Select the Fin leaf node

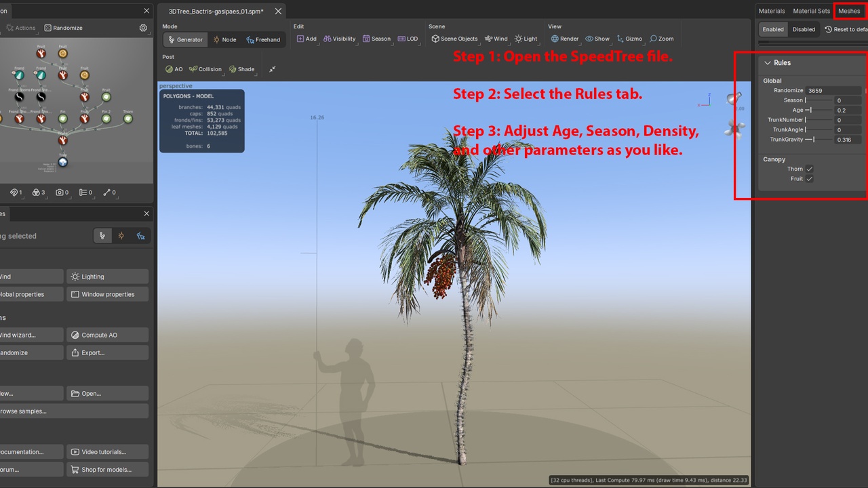point(63,119)
